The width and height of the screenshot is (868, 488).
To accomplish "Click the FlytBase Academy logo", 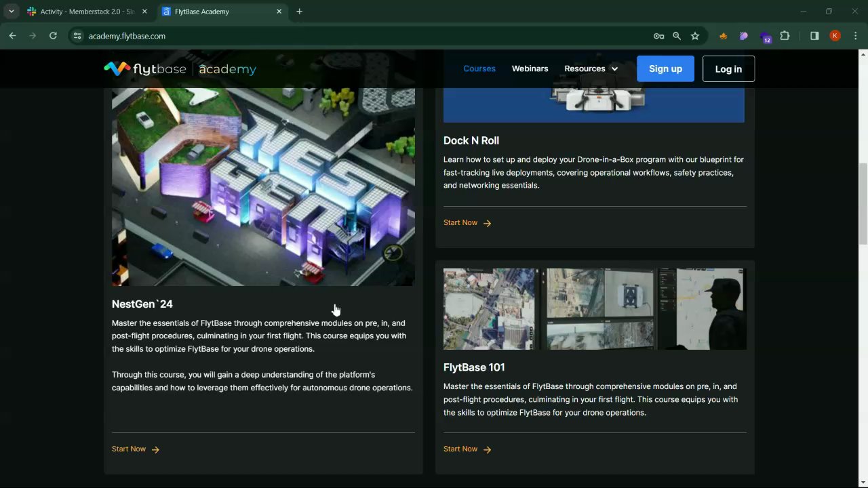I will point(180,68).
